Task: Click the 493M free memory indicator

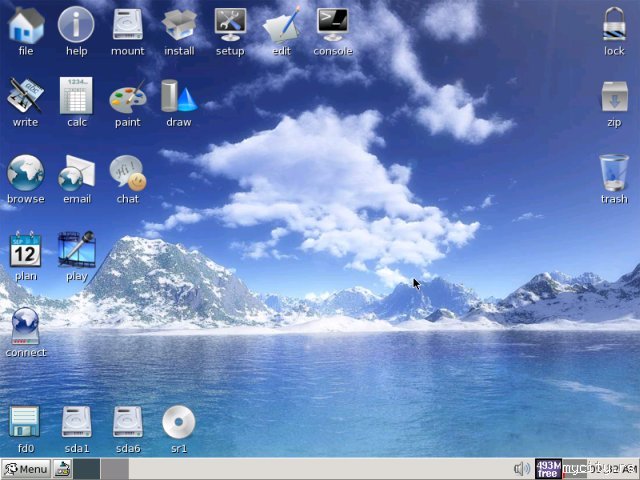Action: tap(548, 469)
